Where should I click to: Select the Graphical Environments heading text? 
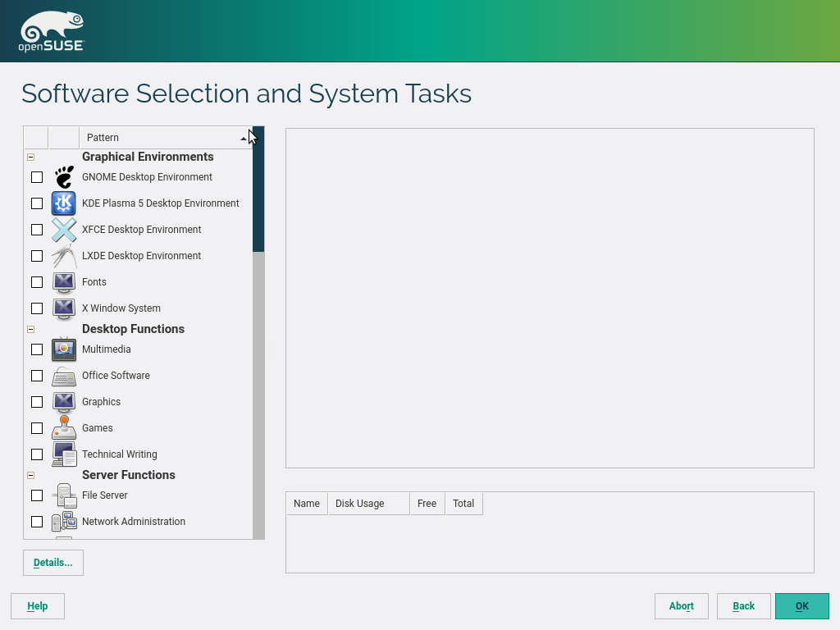point(148,157)
